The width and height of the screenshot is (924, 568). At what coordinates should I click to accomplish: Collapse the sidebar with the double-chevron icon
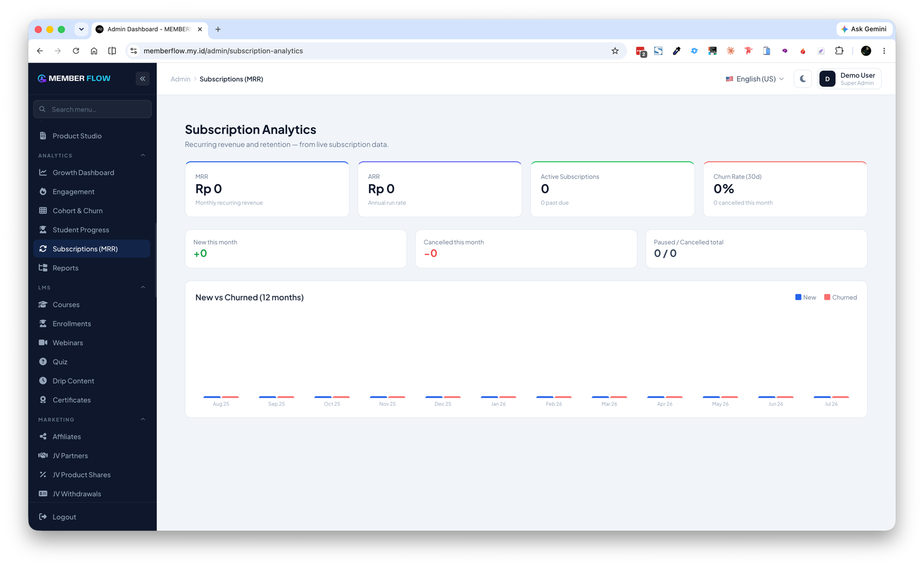(143, 78)
